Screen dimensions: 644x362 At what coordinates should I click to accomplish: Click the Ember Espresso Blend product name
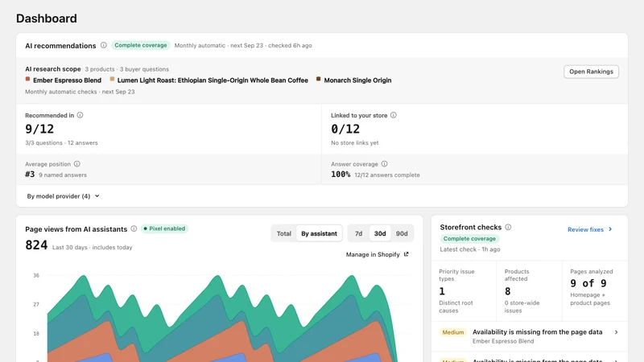point(68,80)
